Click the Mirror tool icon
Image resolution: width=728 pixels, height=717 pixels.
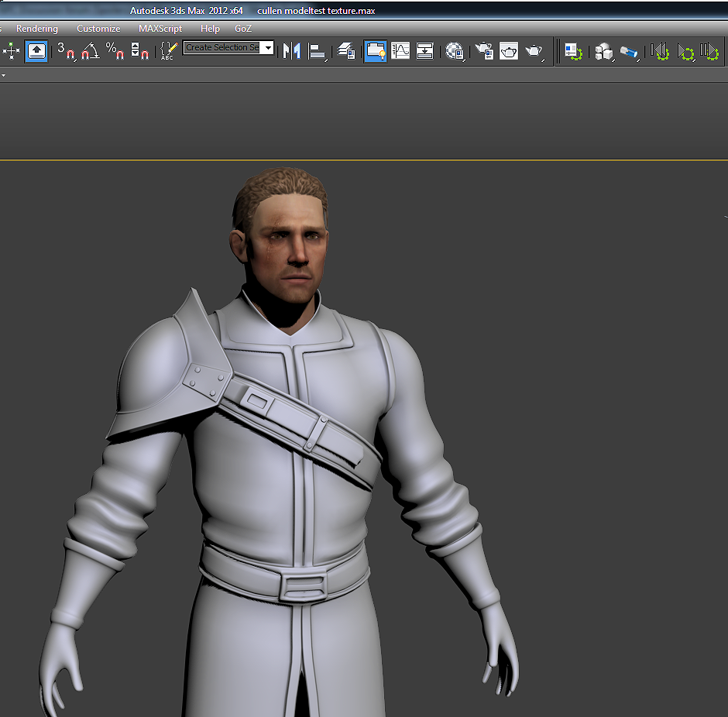[292, 51]
